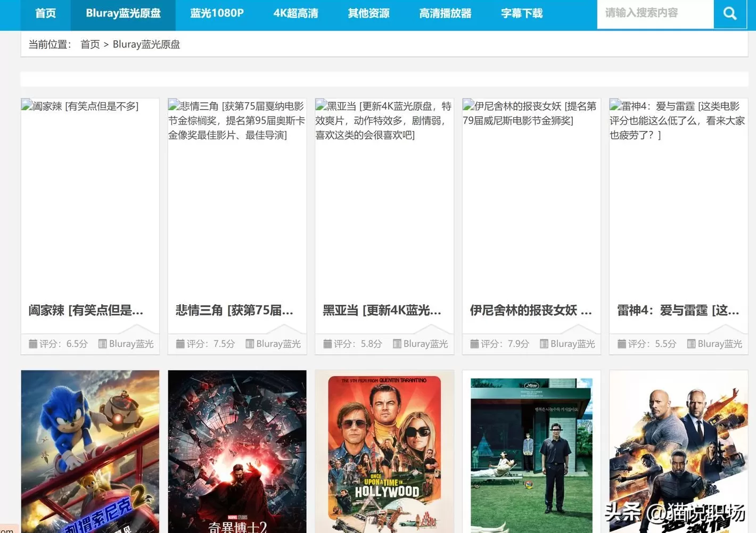Click the magnifier search button

pyautogui.click(x=730, y=13)
